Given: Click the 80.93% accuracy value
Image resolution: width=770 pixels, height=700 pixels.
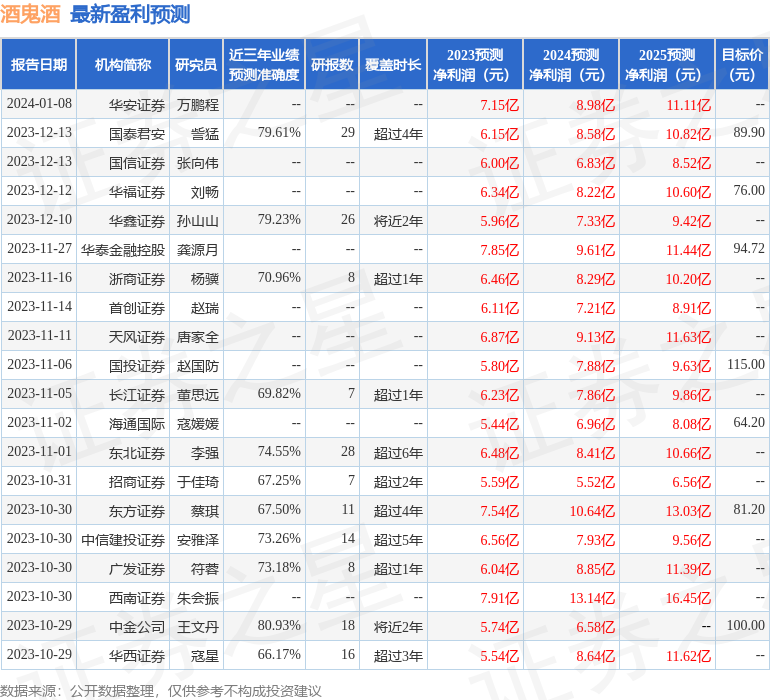Looking at the screenshot, I should tap(279, 625).
